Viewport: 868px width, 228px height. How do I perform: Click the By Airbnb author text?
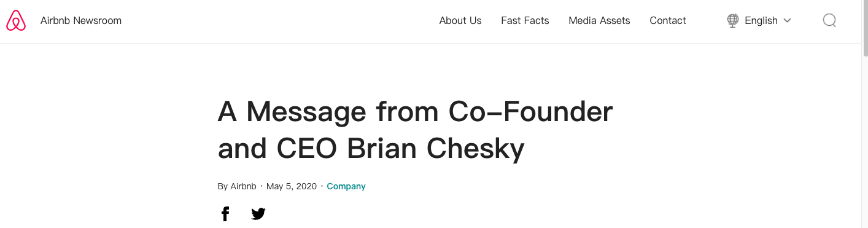point(237,186)
